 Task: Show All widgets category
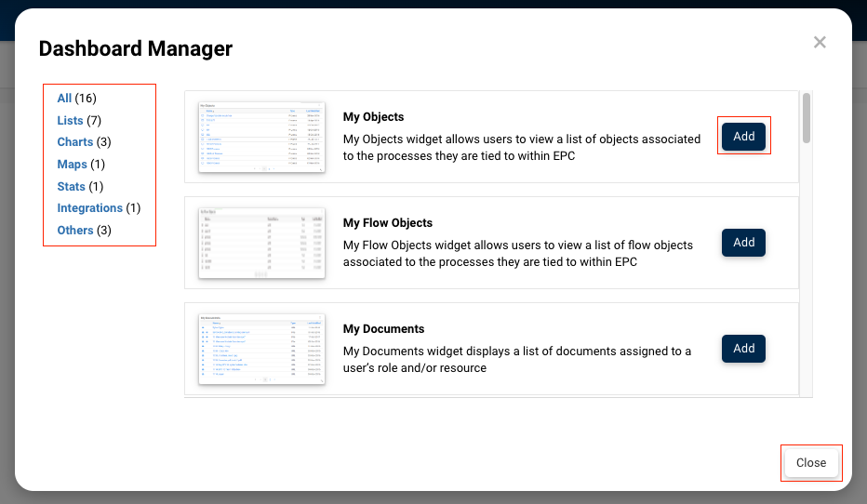click(64, 99)
